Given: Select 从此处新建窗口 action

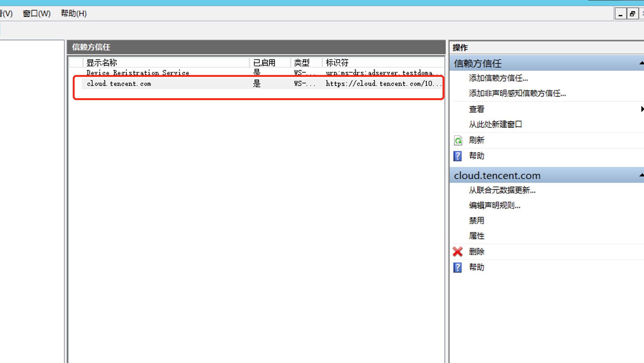Looking at the screenshot, I should coord(495,124).
